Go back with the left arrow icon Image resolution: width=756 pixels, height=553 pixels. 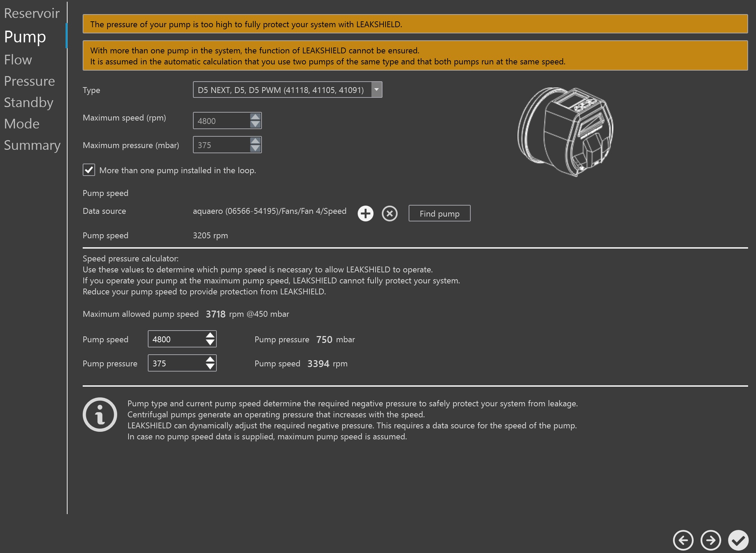pos(683,540)
